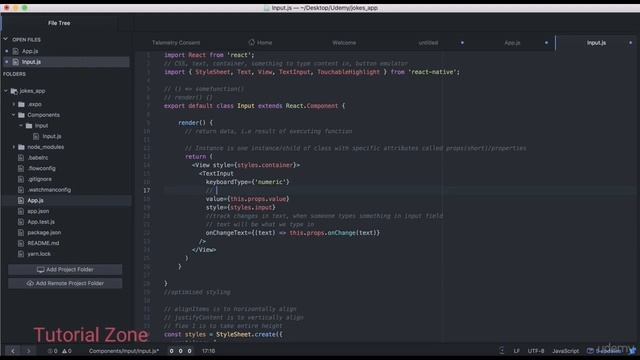This screenshot has height=360, width=640.
Task: Click the back arrow in status bar
Action: pyautogui.click(x=13, y=351)
